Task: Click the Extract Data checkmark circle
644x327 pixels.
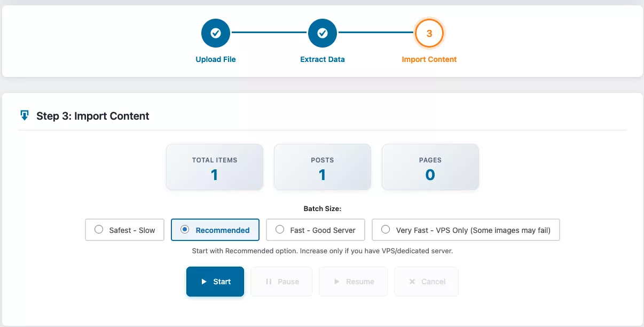Action: coord(323,34)
